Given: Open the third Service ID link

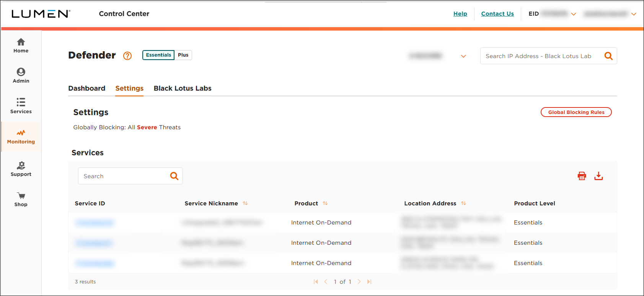Looking at the screenshot, I should tap(95, 263).
